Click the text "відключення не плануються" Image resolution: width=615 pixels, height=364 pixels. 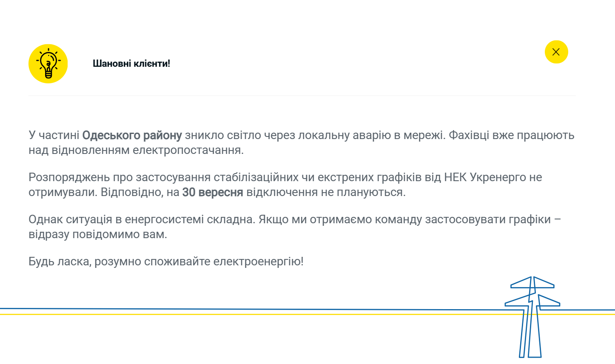click(325, 192)
